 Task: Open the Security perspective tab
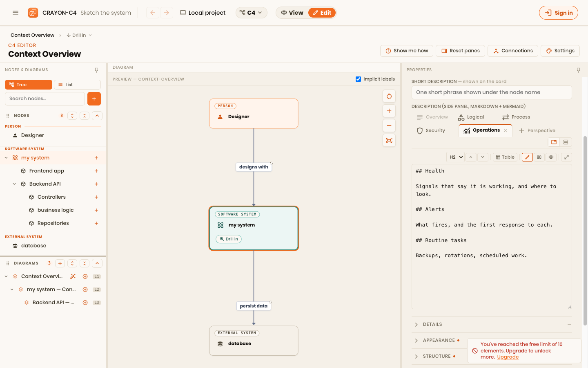pos(431,130)
